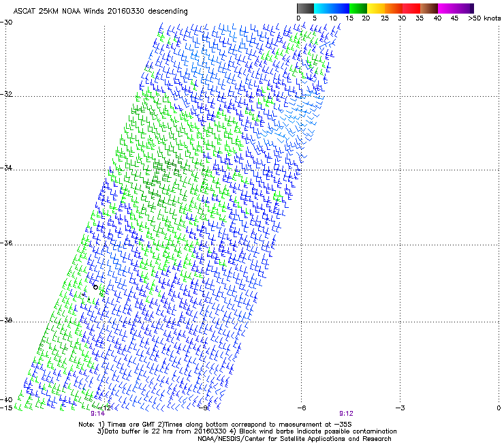
Task: Click the latitude label '-40'
Action: click(6, 400)
